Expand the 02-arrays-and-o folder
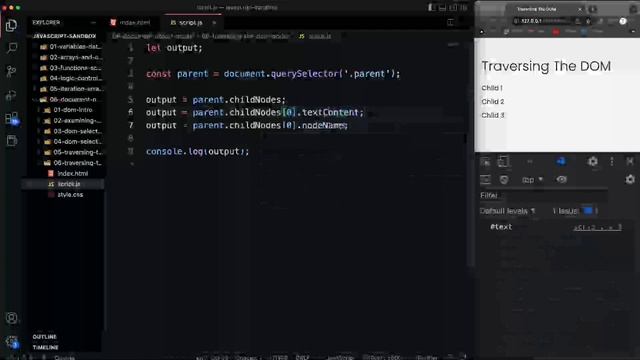 (x=71, y=57)
